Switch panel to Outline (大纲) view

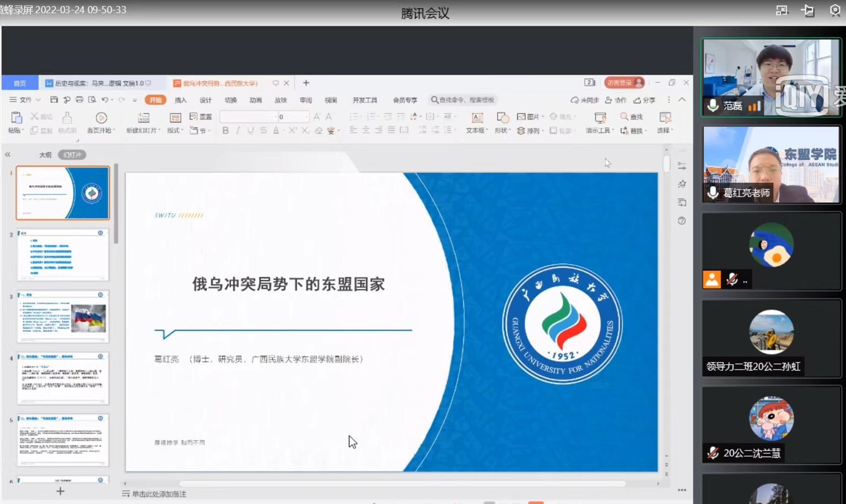[45, 155]
